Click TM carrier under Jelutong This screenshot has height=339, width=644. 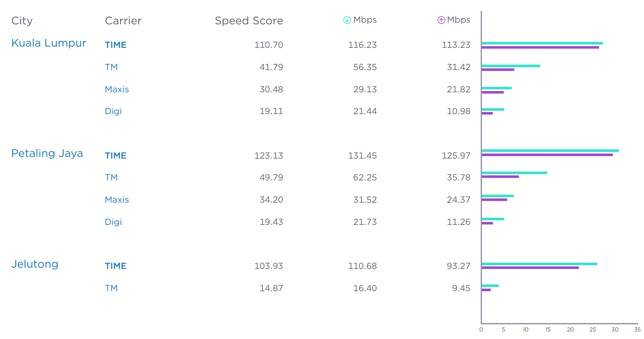pyautogui.click(x=111, y=288)
